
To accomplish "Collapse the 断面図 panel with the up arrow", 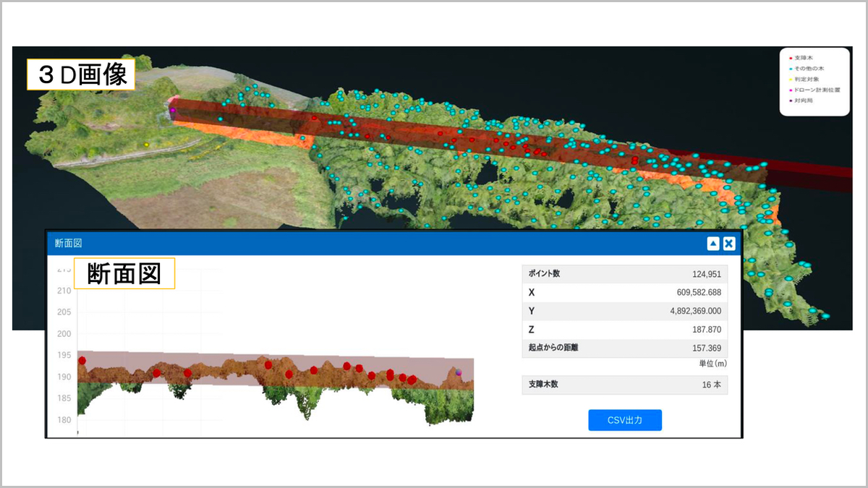I will tap(713, 244).
